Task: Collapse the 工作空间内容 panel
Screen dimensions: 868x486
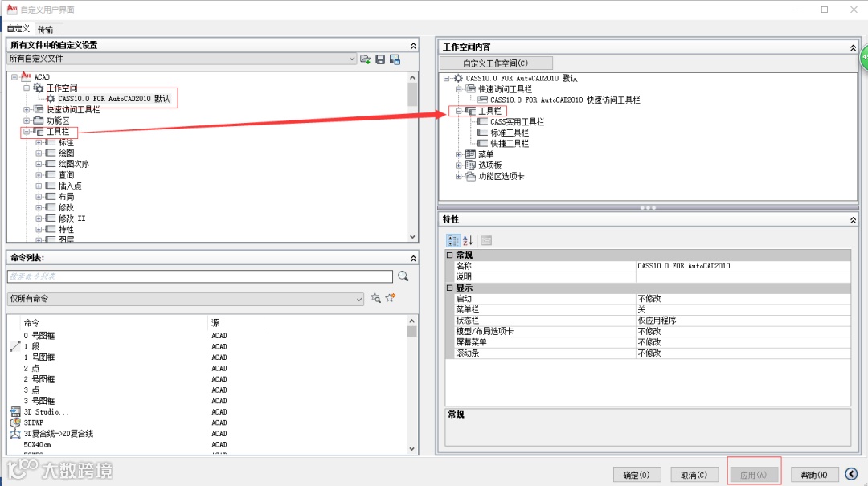Action: point(853,47)
